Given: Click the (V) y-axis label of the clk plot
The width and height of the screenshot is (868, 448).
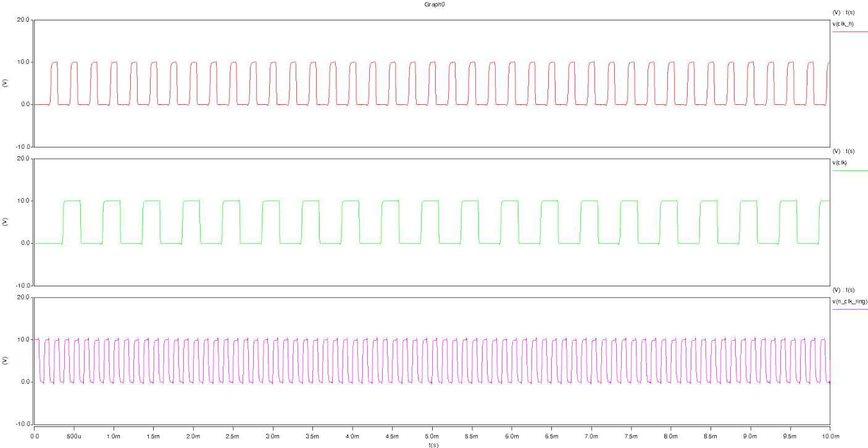Looking at the screenshot, I should [x=6, y=222].
